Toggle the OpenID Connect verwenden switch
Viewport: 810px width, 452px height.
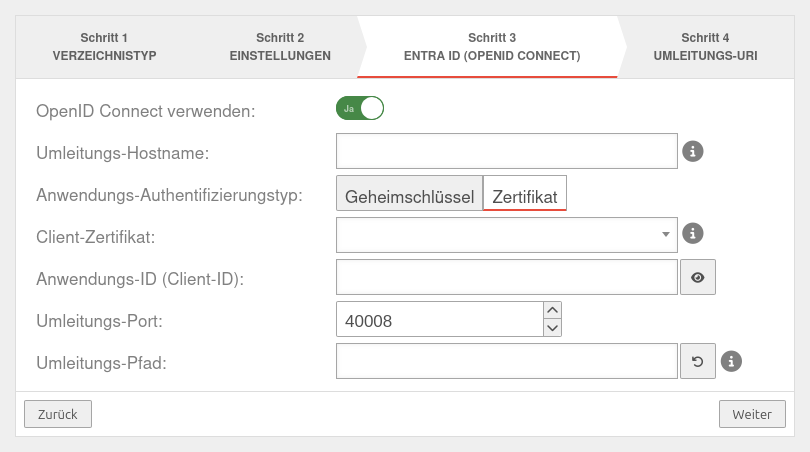pos(360,108)
